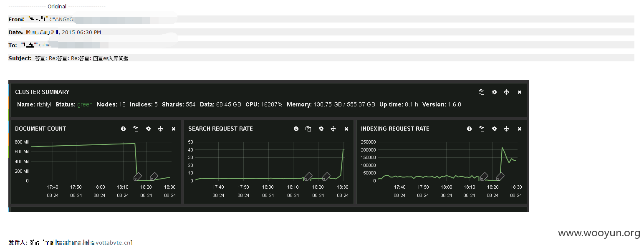The width and height of the screenshot is (644, 245).
Task: Click the DOCUMENT COUNT panel title
Action: pos(40,129)
